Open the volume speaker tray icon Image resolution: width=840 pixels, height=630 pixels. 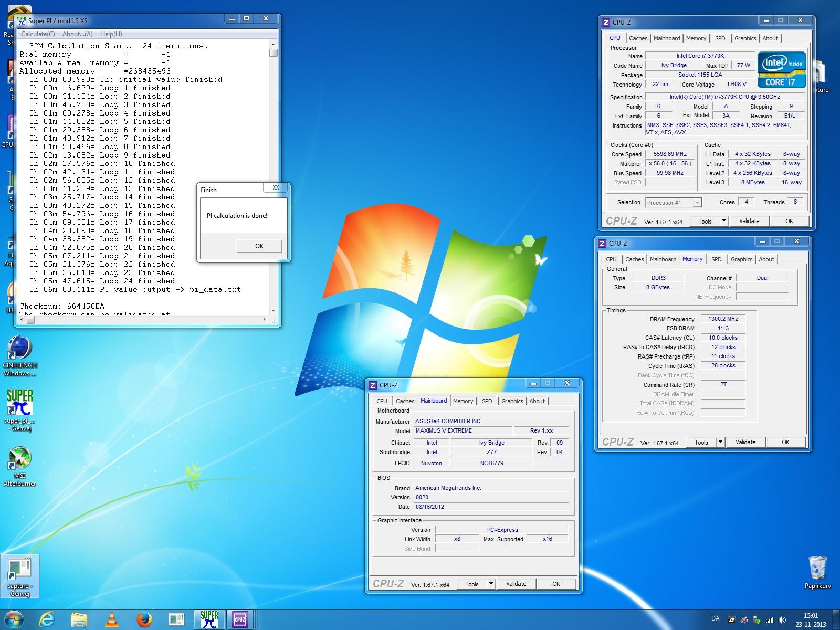coord(783,620)
